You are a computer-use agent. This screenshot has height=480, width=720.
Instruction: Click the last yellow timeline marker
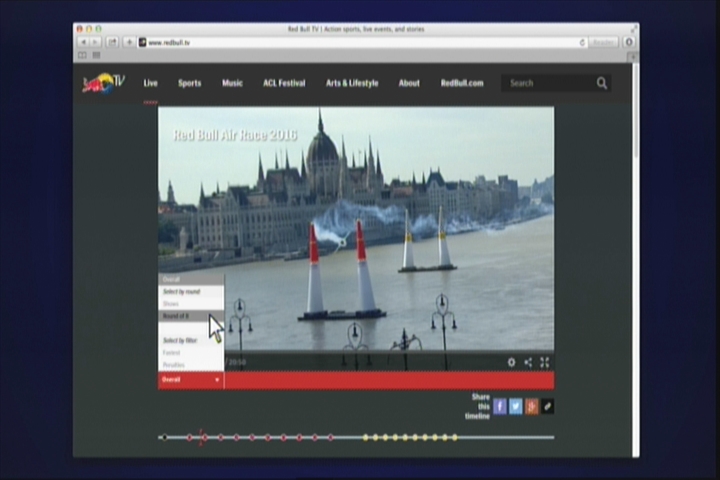pyautogui.click(x=455, y=437)
